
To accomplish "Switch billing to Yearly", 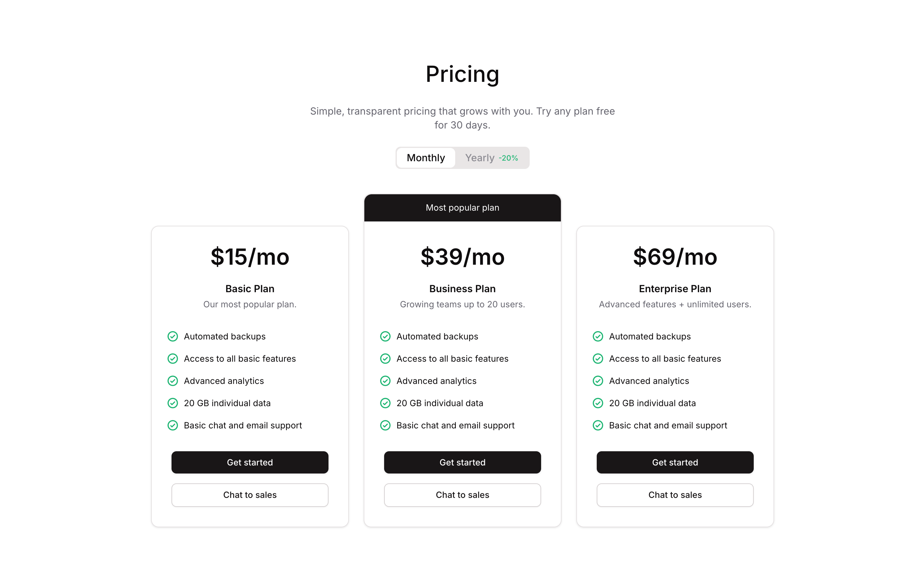I will pyautogui.click(x=480, y=158).
